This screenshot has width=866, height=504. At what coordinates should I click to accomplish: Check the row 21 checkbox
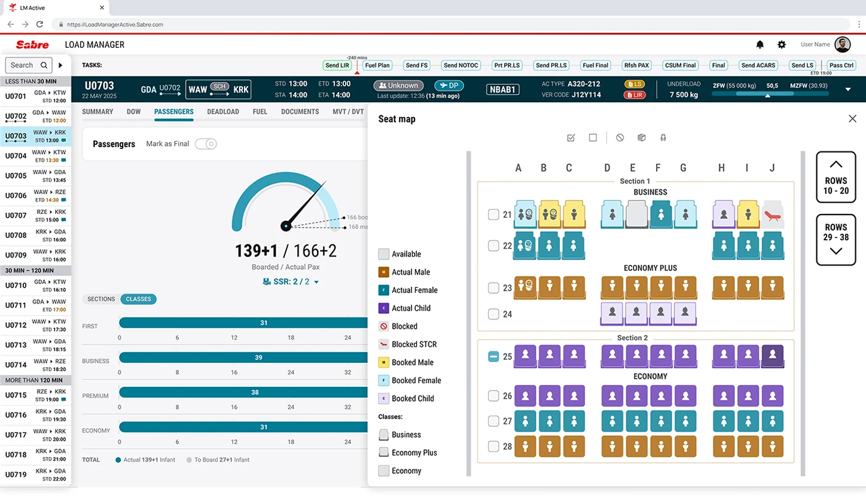pos(493,215)
